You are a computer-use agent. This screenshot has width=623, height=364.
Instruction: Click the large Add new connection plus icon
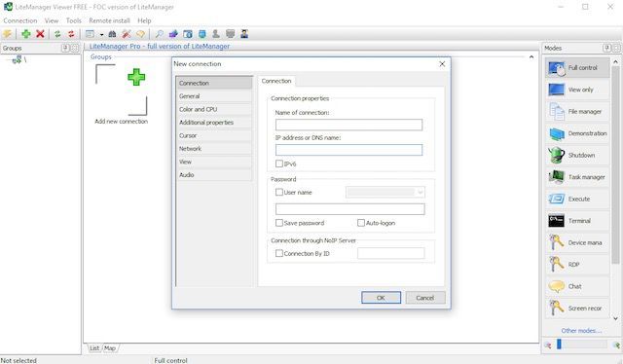pyautogui.click(x=136, y=77)
